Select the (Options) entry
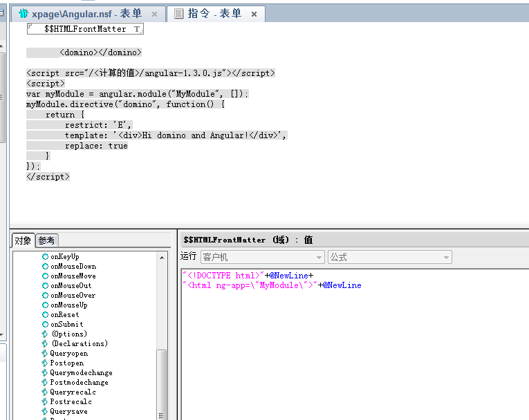Viewport: 529px width, 420px height. click(69, 334)
